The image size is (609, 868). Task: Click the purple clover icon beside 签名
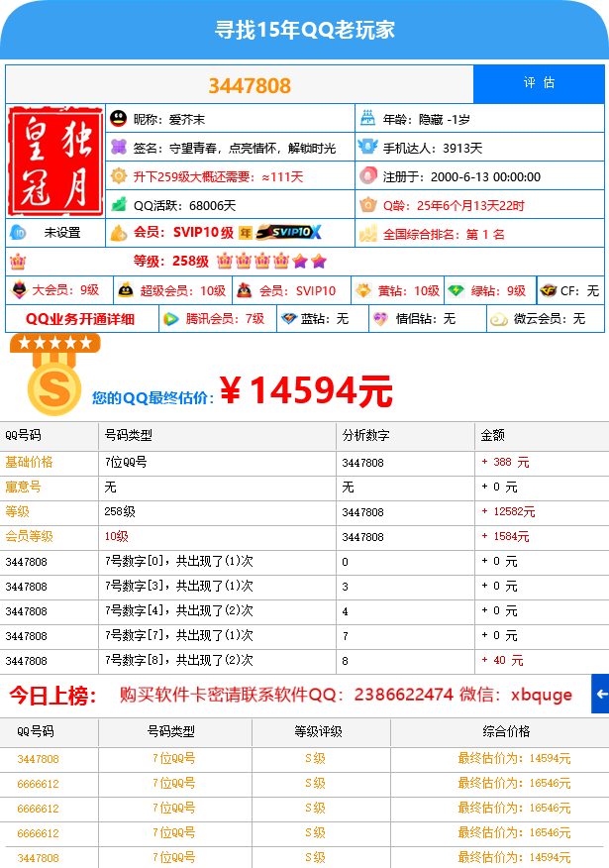pos(119,148)
